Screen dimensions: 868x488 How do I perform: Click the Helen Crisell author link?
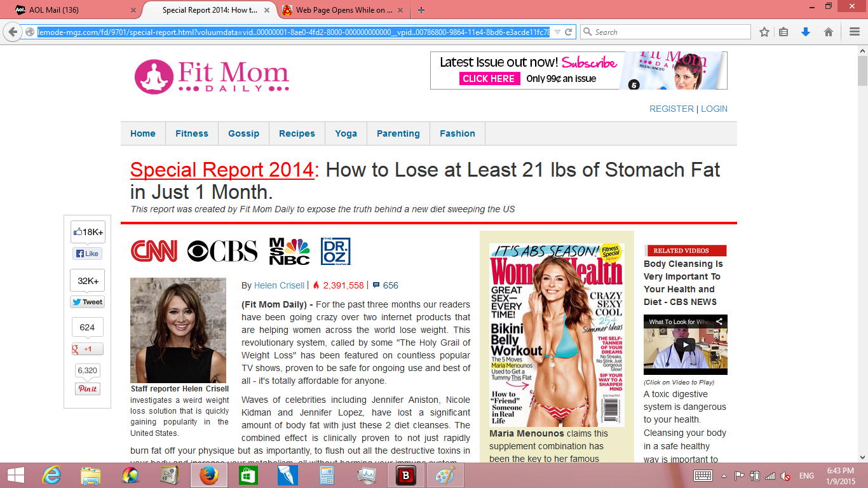[279, 285]
